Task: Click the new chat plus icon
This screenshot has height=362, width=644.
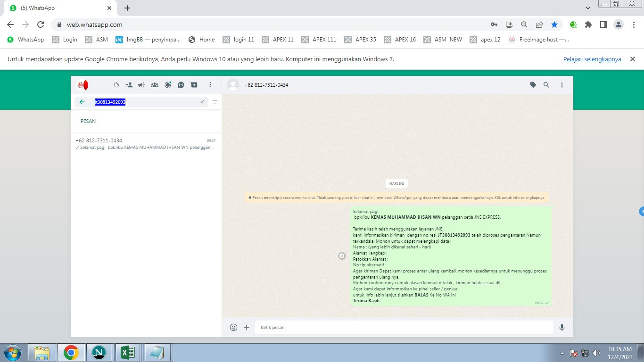Action: [x=194, y=85]
